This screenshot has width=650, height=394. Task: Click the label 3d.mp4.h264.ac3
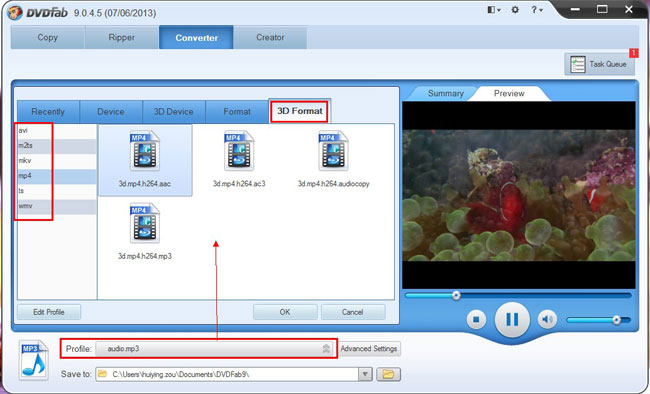[239, 184]
